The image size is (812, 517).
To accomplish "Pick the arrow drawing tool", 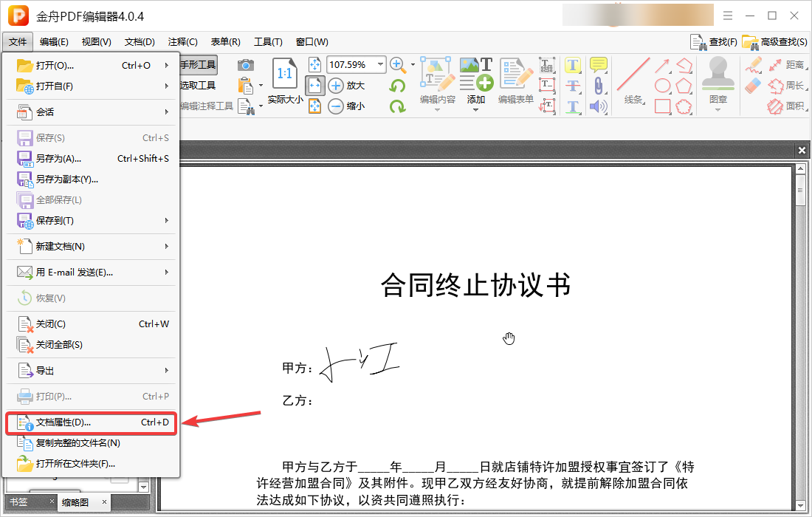I will tap(662, 65).
